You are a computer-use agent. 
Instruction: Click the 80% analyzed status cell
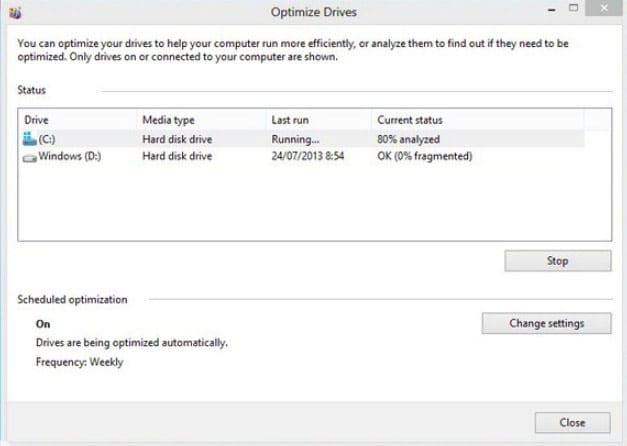(408, 139)
